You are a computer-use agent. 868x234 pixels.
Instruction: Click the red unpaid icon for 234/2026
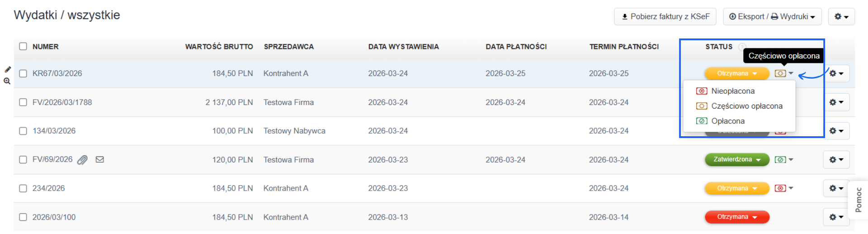[x=780, y=188]
